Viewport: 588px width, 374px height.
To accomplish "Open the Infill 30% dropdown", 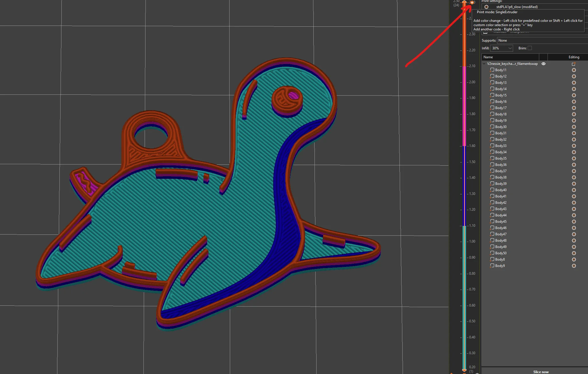I will click(502, 48).
